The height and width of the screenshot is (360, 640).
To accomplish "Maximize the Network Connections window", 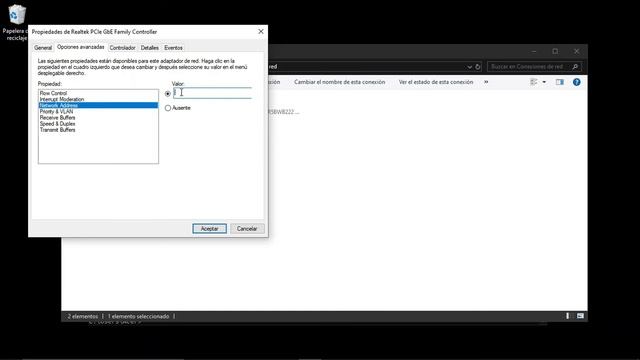I will [555, 51].
